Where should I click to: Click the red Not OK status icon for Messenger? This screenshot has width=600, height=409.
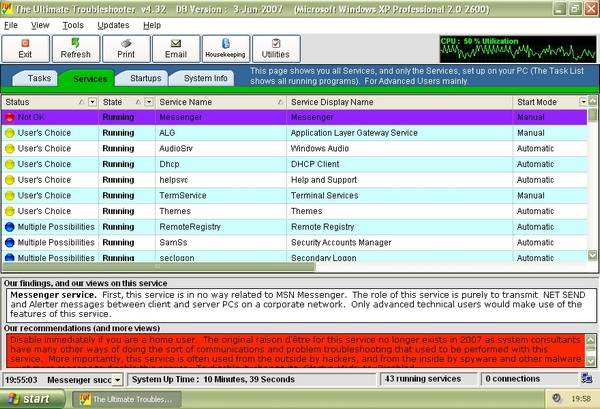10,117
